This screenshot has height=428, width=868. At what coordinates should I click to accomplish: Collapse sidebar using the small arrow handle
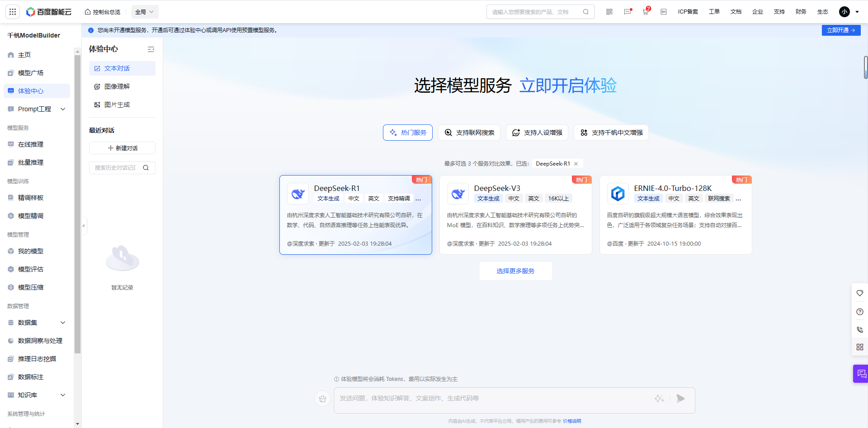coord(84,225)
